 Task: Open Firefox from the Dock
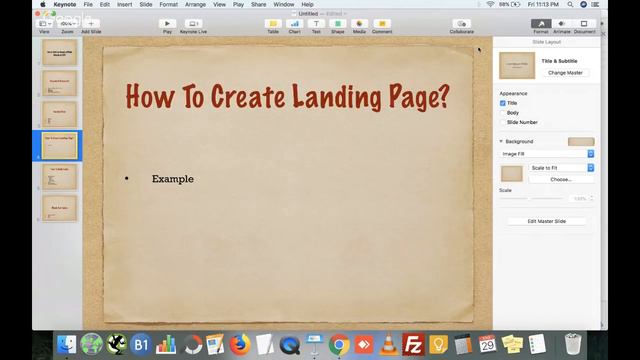(x=240, y=344)
